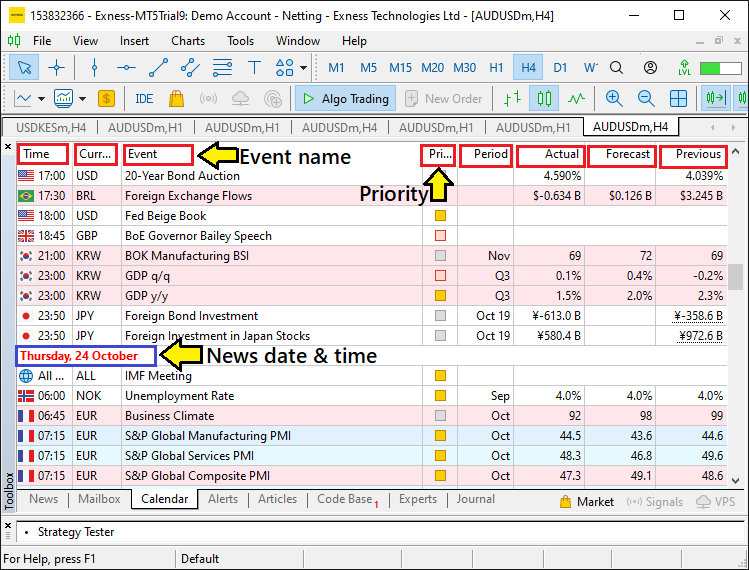Switch to USDKESm,H4 chart tab
Viewport: 749px width, 570px height.
[51, 128]
